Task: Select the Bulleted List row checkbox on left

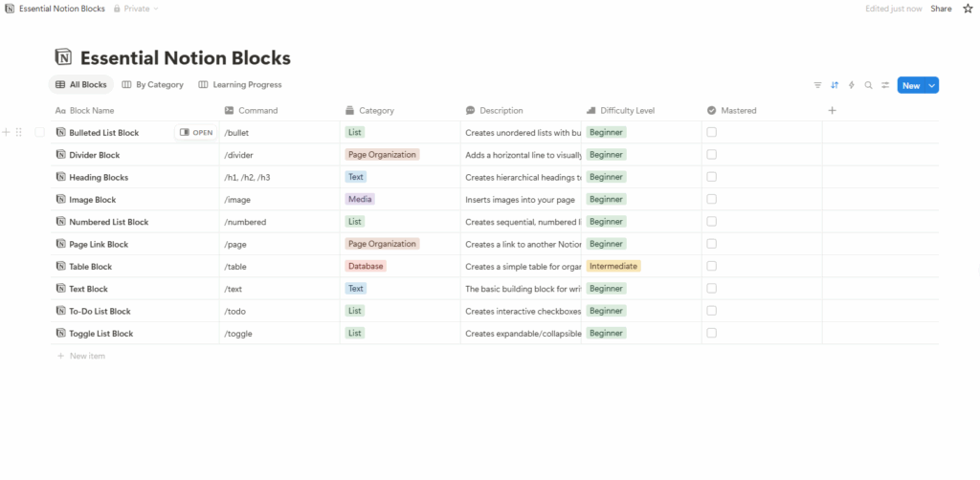Action: 40,132
